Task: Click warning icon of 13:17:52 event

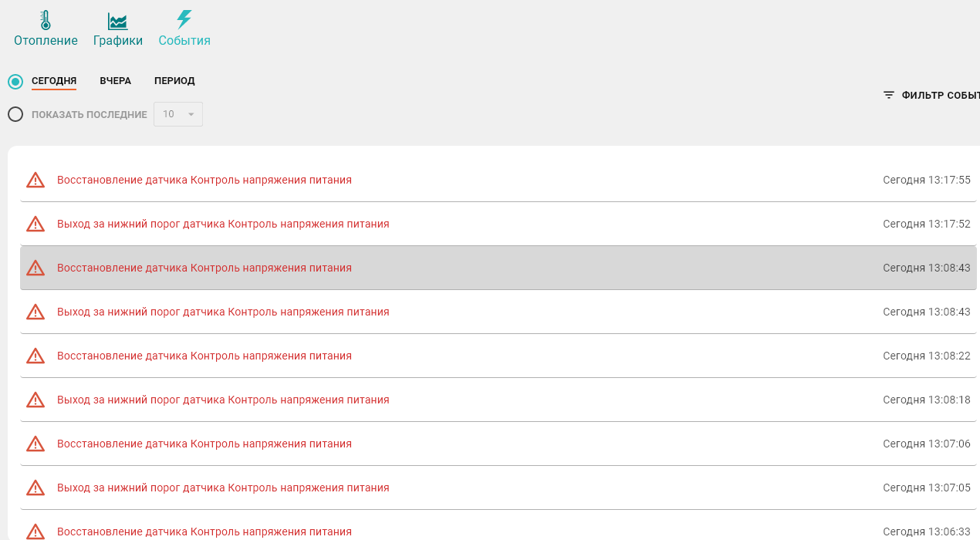Action: pyautogui.click(x=35, y=224)
